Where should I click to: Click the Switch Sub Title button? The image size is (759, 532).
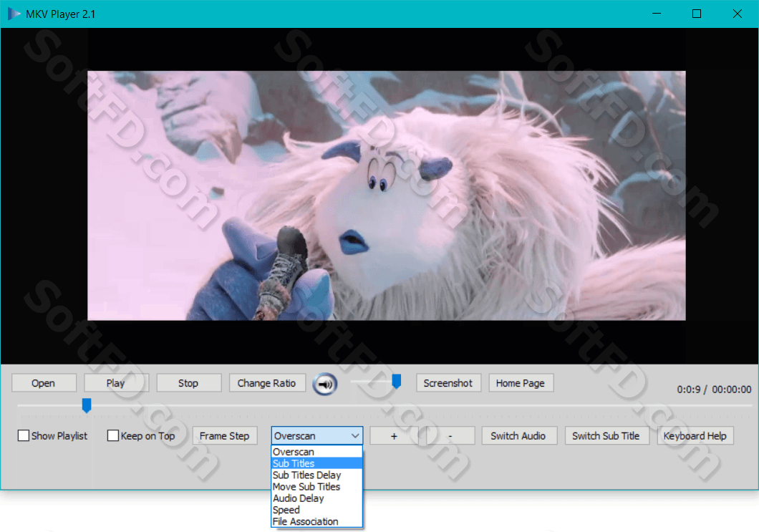(x=606, y=435)
